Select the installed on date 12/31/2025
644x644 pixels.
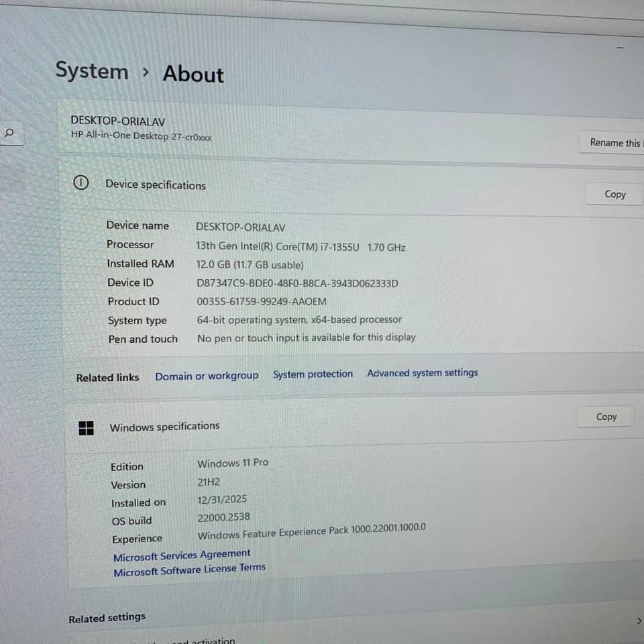[x=222, y=499]
